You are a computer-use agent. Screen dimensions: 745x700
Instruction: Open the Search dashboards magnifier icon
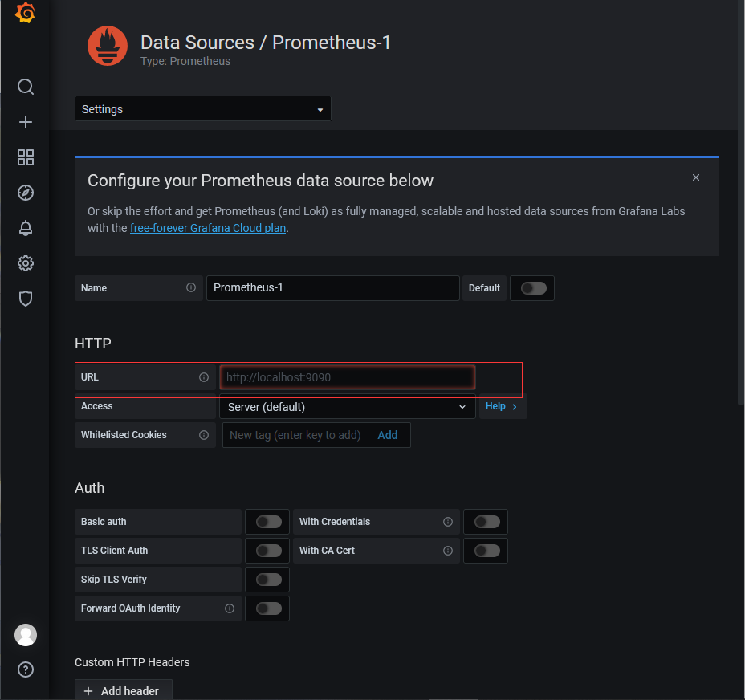[26, 87]
